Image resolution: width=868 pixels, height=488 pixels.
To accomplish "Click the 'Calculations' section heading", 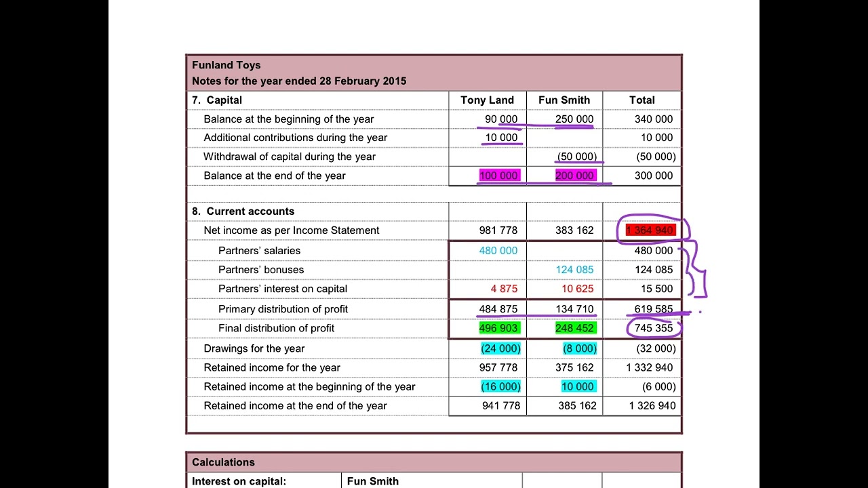I will 223,462.
